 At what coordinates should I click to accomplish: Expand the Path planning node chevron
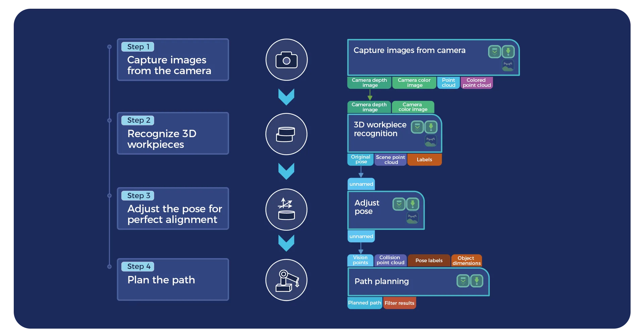[x=463, y=281]
